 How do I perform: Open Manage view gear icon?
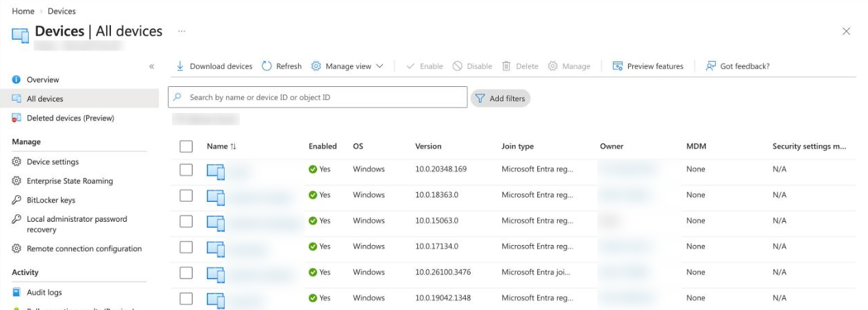click(316, 66)
